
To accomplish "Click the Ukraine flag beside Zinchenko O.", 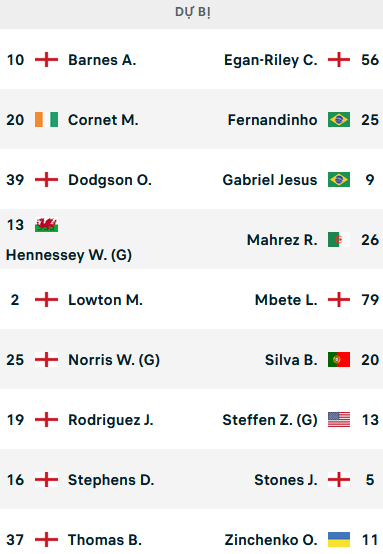I will 339,540.
